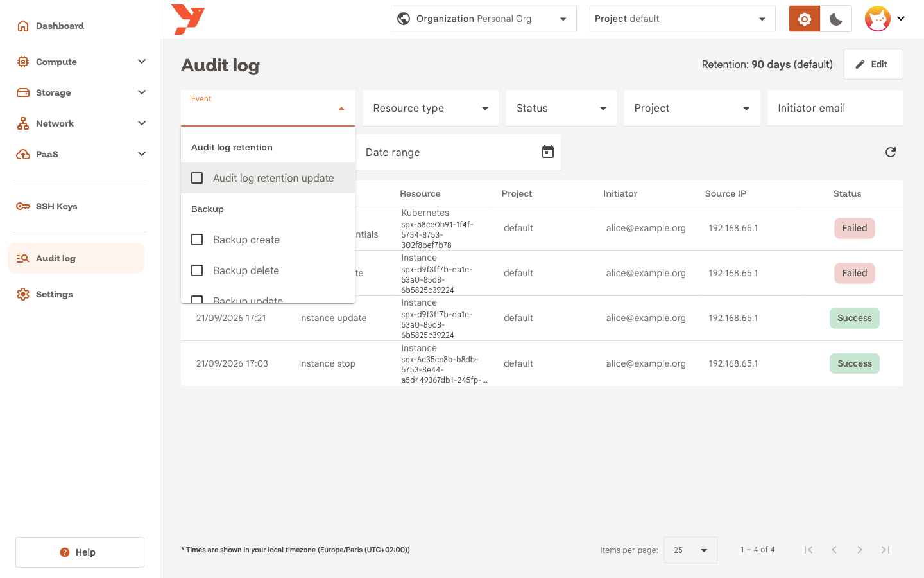Open the Status filter dropdown
This screenshot has width=924, height=578.
(x=561, y=108)
